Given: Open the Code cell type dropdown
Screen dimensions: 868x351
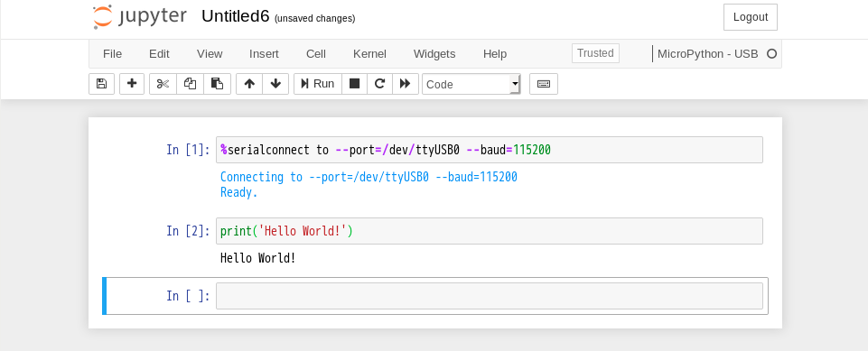Looking at the screenshot, I should coord(471,84).
